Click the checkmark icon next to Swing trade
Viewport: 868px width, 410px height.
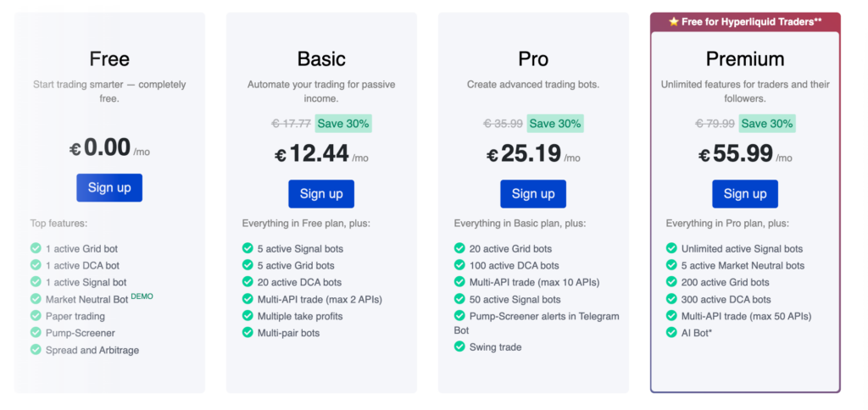[x=459, y=346]
